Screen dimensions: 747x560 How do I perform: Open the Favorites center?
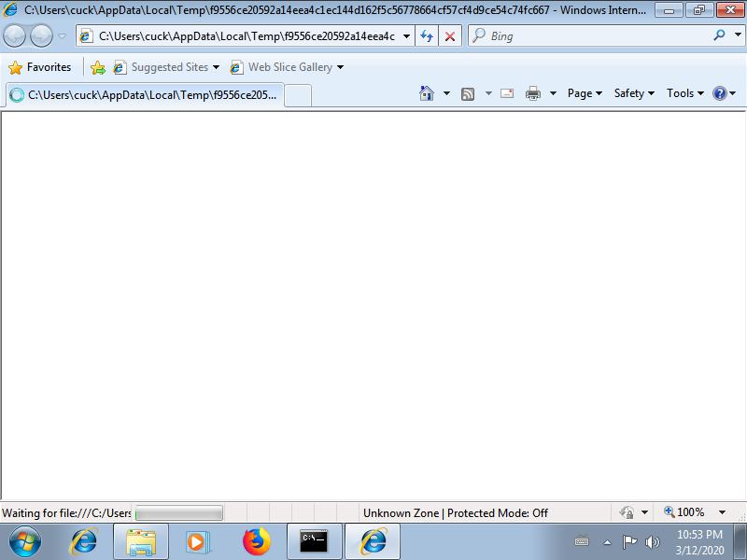coord(40,67)
